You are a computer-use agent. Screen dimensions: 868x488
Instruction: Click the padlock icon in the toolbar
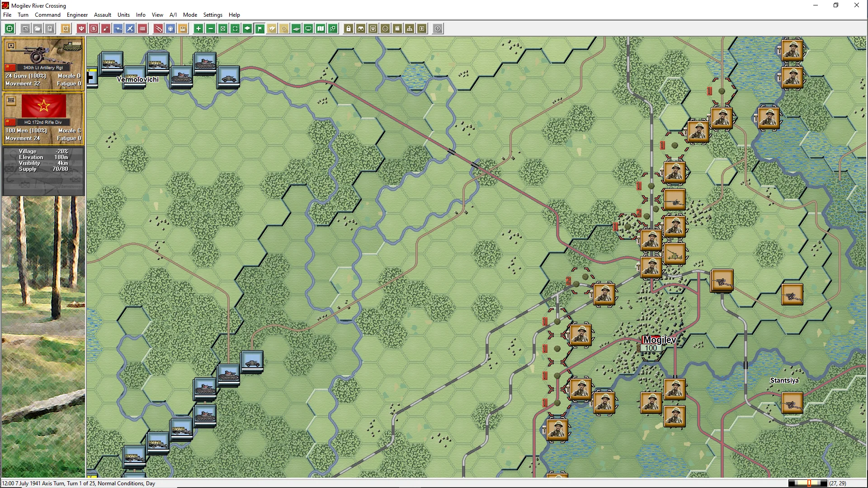(x=349, y=29)
